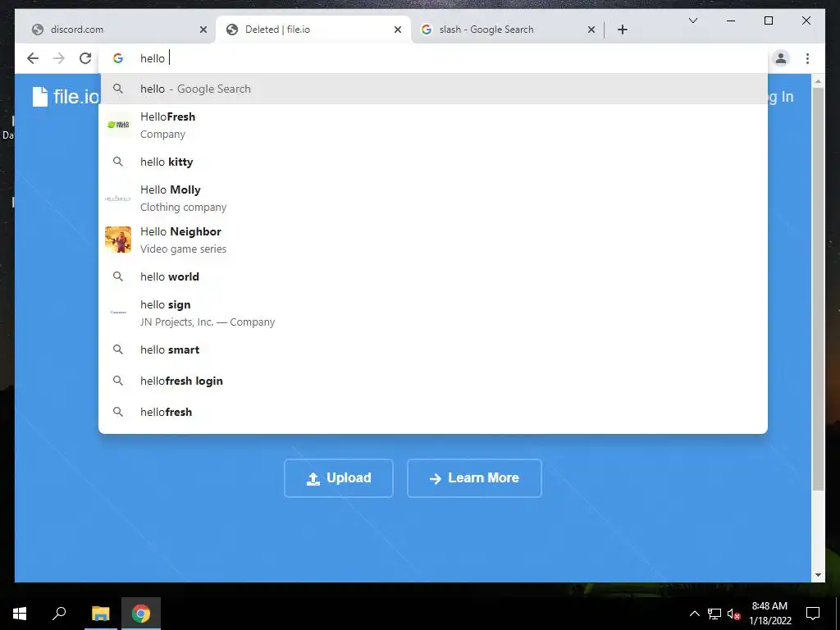The width and height of the screenshot is (840, 630).
Task: Choose the 'hello smart' suggestion
Action: click(433, 349)
